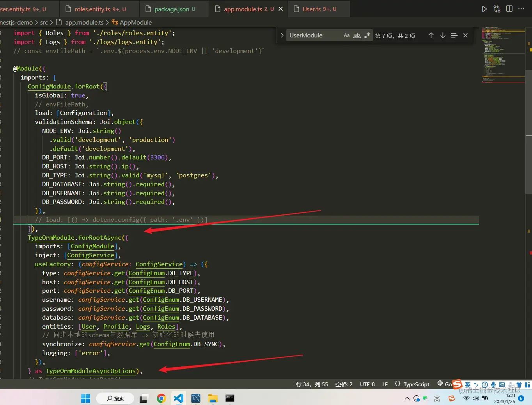
Task: Click the app.module.ts breadcrumb
Action: point(80,23)
